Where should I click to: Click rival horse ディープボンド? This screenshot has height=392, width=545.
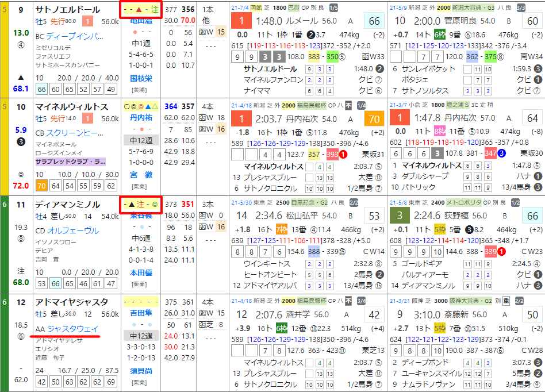click(x=425, y=363)
